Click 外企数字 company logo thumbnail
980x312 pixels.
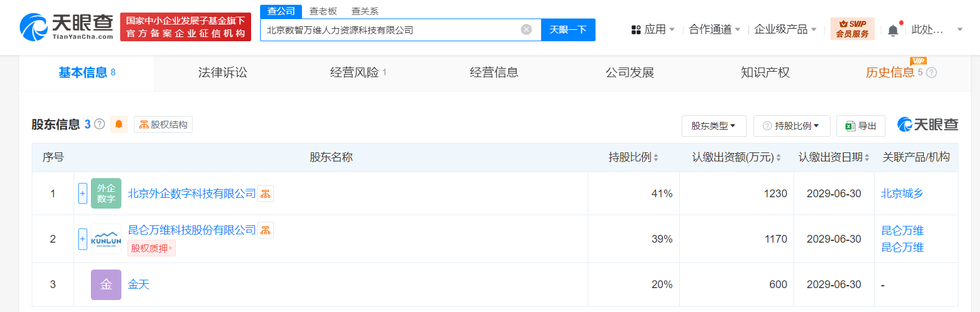pyautogui.click(x=106, y=194)
